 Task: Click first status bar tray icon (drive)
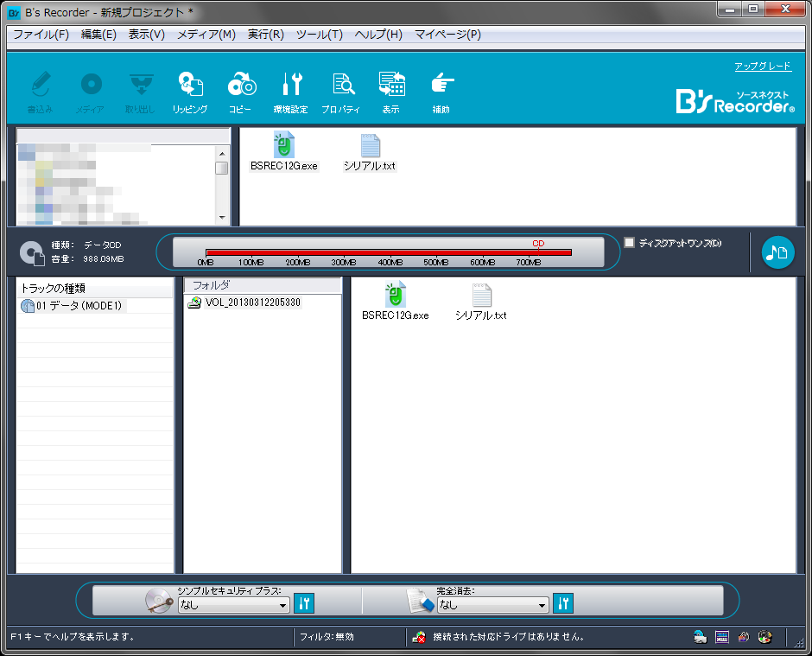coord(701,637)
